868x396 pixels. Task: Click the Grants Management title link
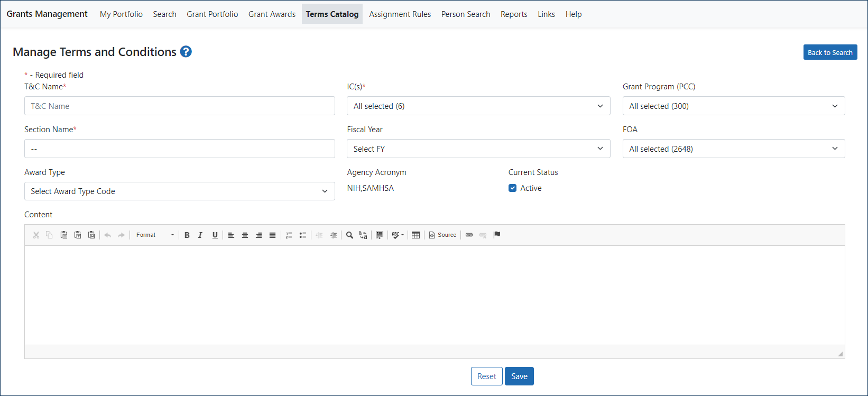(47, 14)
